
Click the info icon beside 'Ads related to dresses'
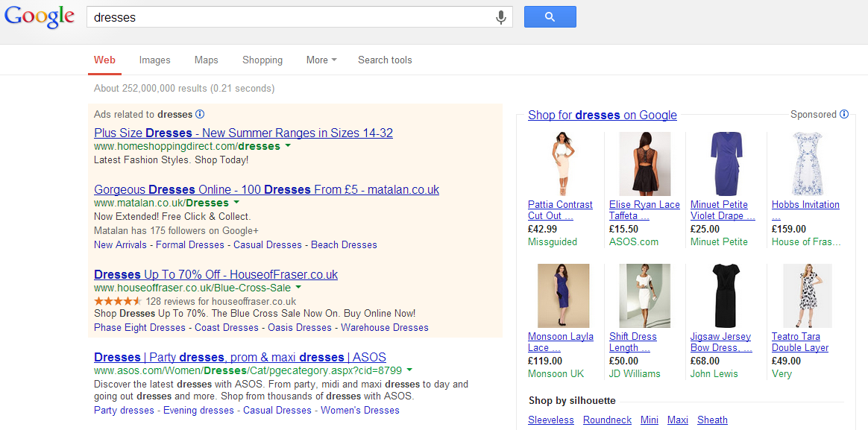click(200, 114)
